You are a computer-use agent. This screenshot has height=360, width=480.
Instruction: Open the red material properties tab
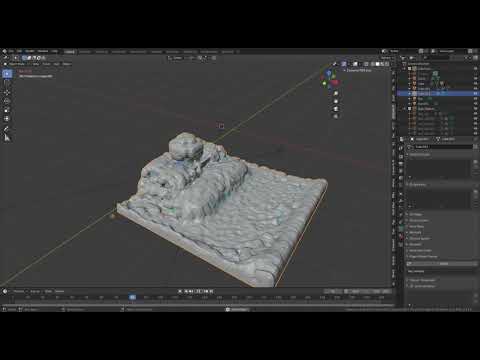click(401, 237)
